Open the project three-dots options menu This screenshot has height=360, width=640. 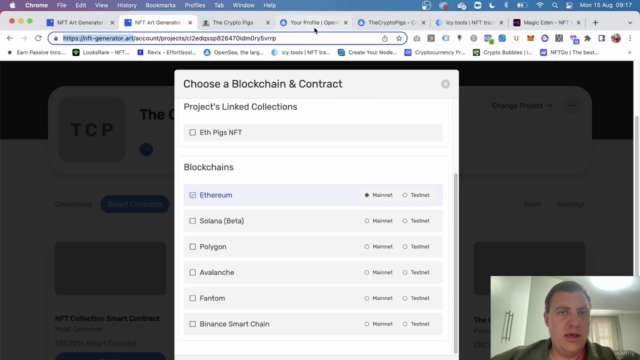point(572,106)
